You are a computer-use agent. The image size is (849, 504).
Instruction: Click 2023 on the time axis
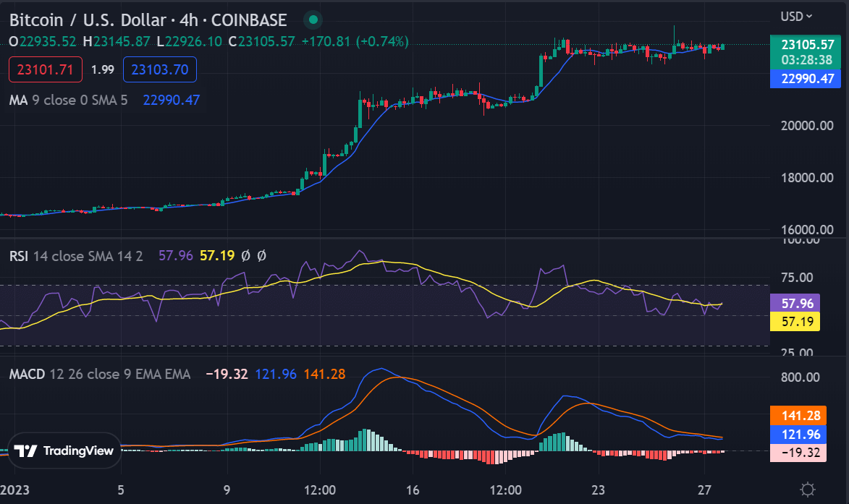coord(14,490)
